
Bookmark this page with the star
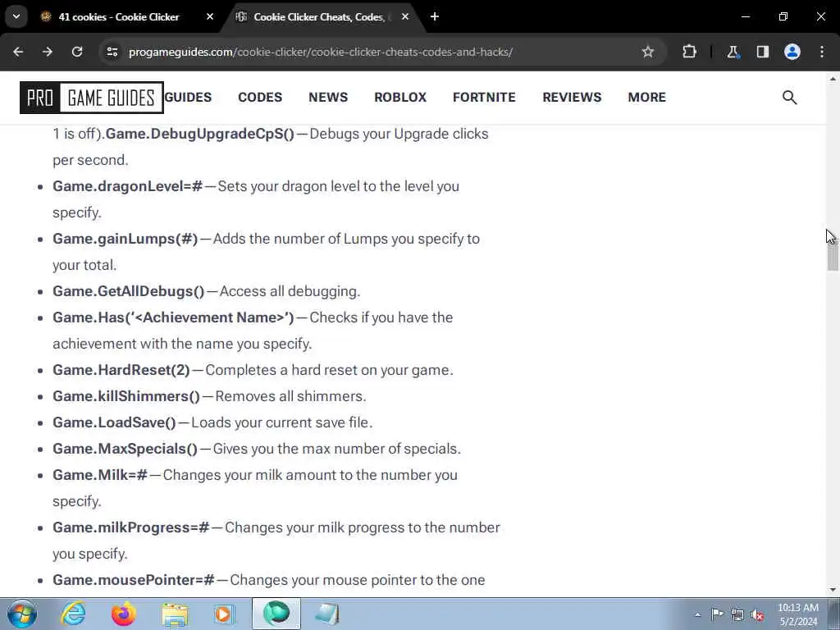648,52
